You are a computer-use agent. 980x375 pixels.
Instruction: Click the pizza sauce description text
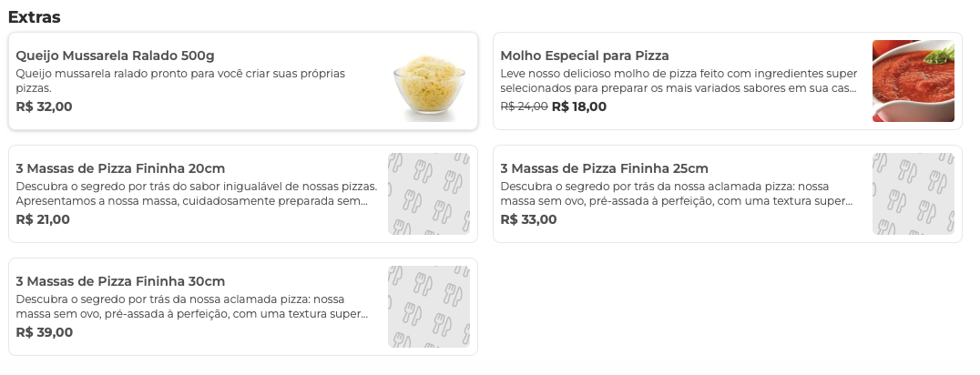679,80
